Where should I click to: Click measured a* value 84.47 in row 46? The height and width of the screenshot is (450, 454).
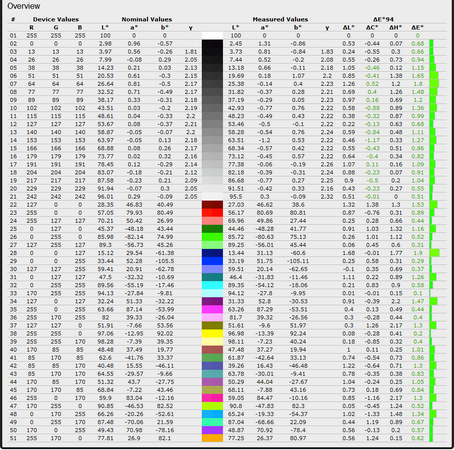coord(264,398)
